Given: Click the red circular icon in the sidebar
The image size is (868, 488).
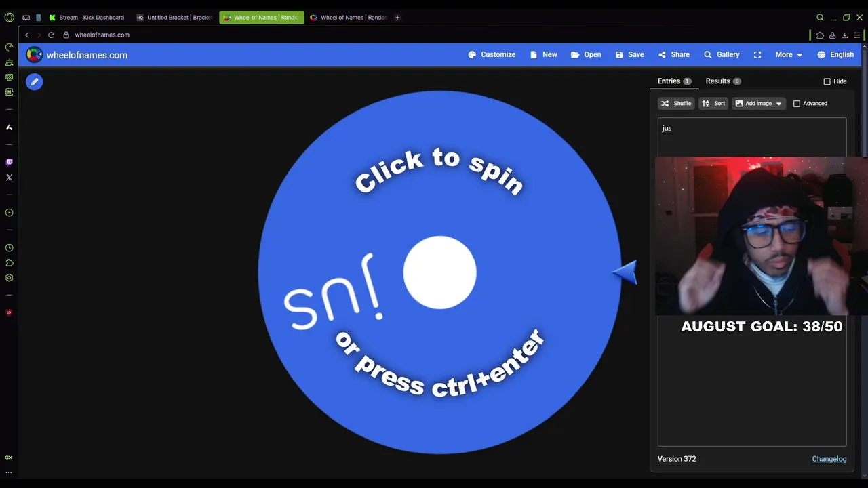Looking at the screenshot, I should coord(9,312).
